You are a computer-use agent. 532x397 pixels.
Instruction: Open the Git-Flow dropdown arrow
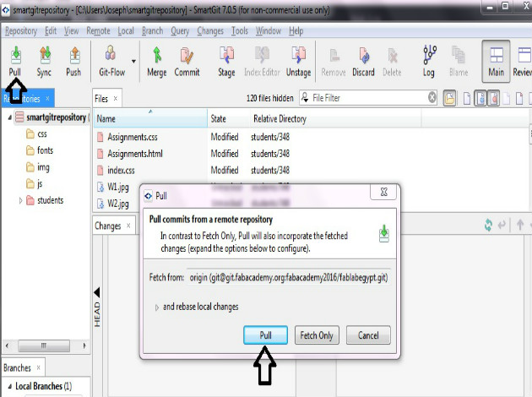tap(133, 62)
